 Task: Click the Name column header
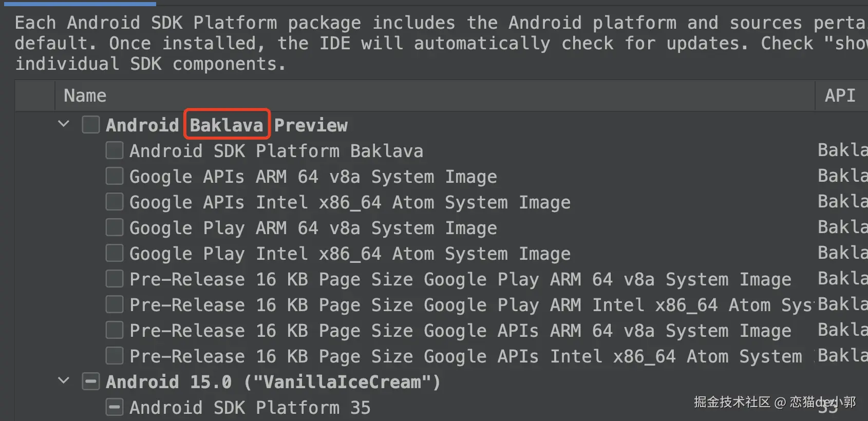[85, 95]
